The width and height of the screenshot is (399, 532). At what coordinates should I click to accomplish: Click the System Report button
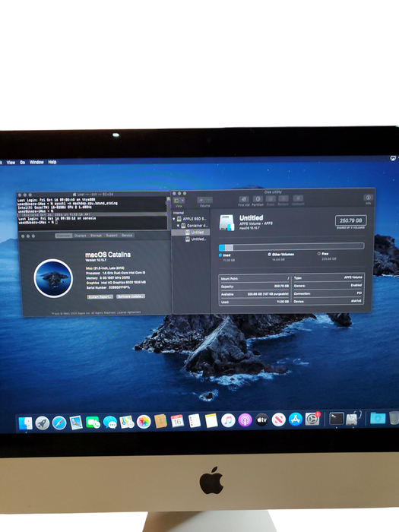click(100, 297)
